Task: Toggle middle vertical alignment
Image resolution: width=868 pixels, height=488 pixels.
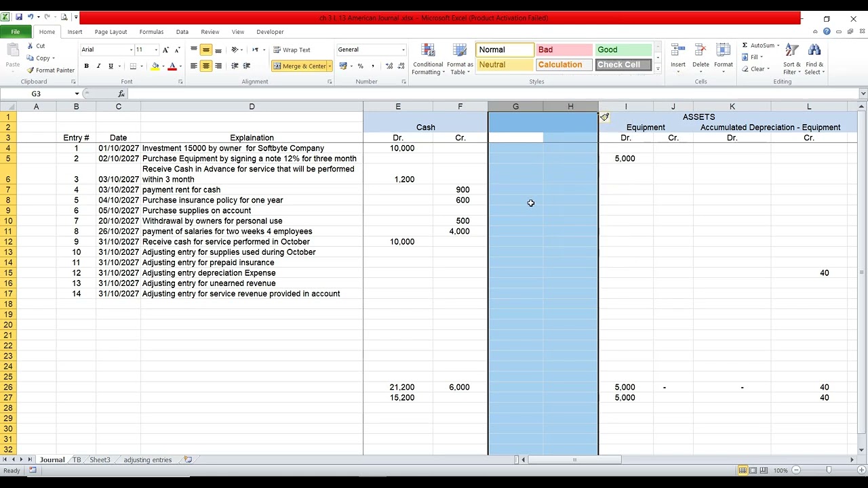Action: click(206, 49)
